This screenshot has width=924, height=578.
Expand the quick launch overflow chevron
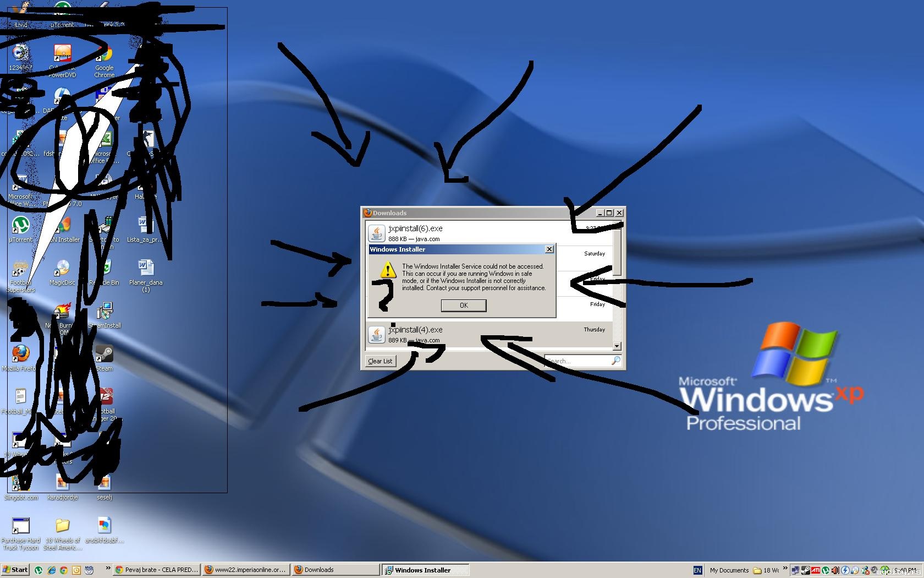pyautogui.click(x=108, y=569)
